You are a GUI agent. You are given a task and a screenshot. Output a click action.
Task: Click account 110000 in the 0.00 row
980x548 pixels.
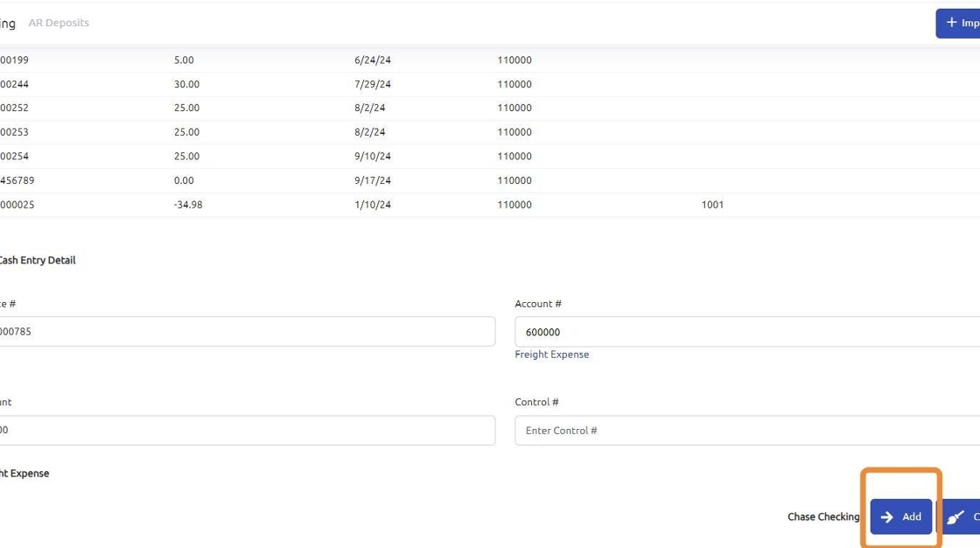[x=514, y=180]
